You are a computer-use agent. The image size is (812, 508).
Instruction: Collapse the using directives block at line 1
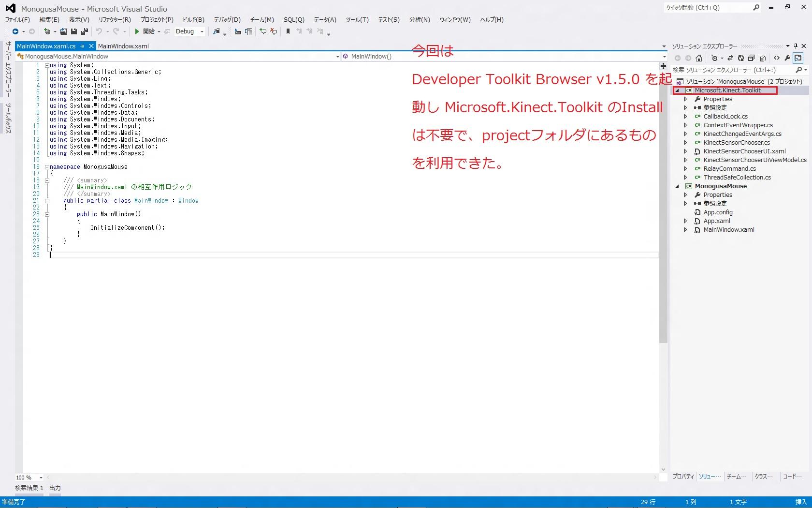click(x=47, y=65)
